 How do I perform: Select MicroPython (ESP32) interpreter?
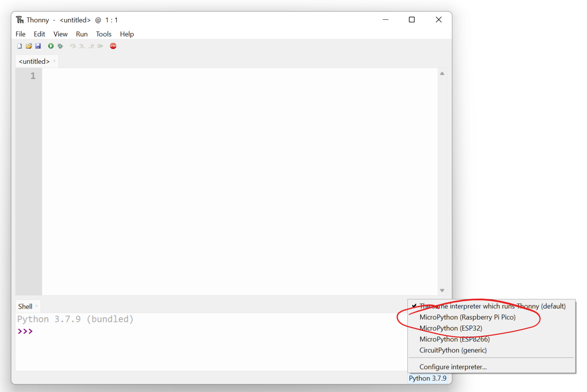pyautogui.click(x=451, y=328)
